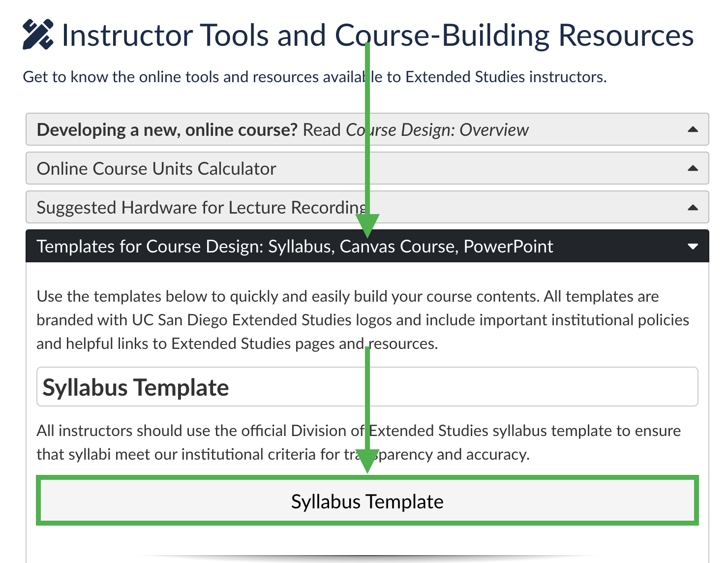Click the crossed pencil and wrench header icon
Viewport: 728px width, 563px height.
[x=38, y=34]
